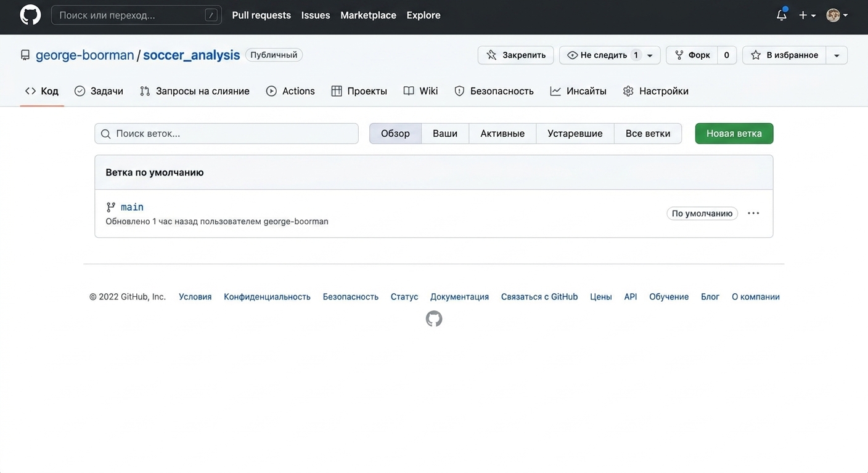Click the footer GitHub logo mark

coord(434,318)
